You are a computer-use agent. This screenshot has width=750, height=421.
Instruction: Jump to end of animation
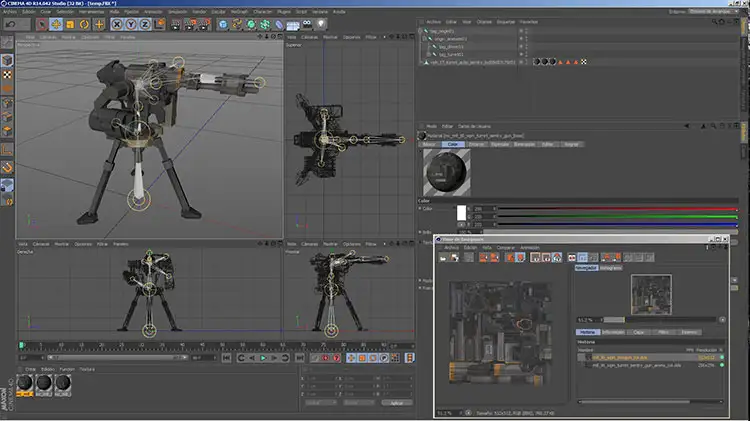click(299, 358)
